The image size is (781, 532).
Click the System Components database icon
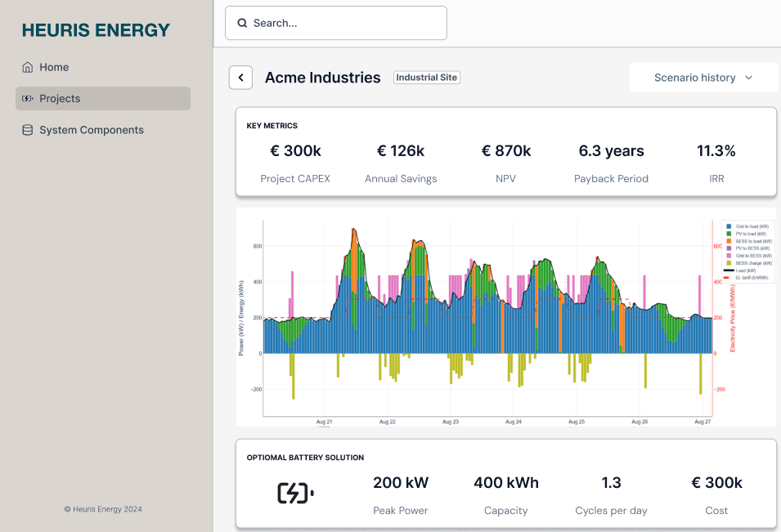(28, 130)
